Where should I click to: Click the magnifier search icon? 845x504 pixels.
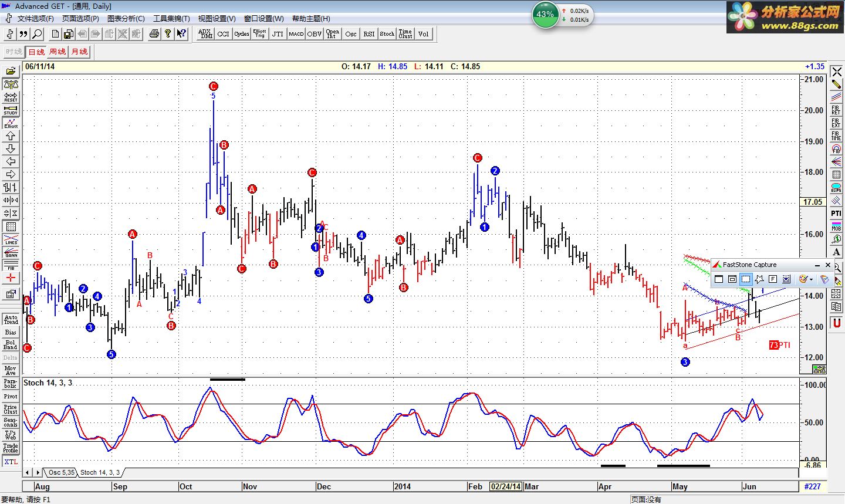(37, 34)
